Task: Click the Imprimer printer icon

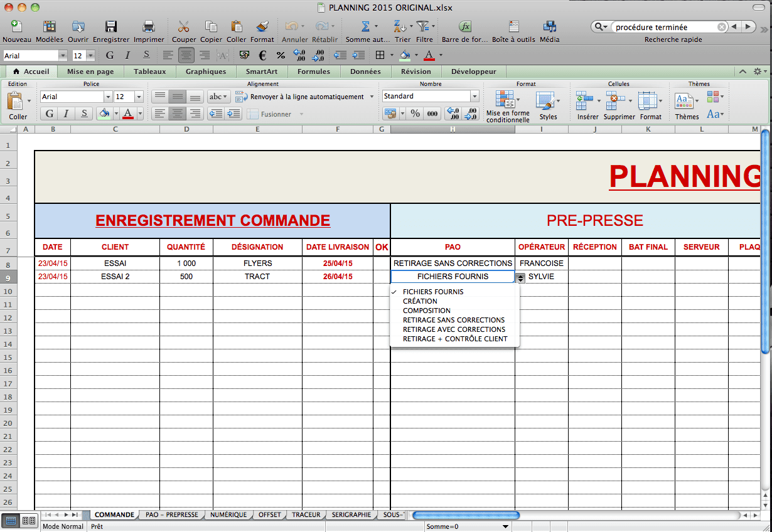Action: (x=149, y=27)
